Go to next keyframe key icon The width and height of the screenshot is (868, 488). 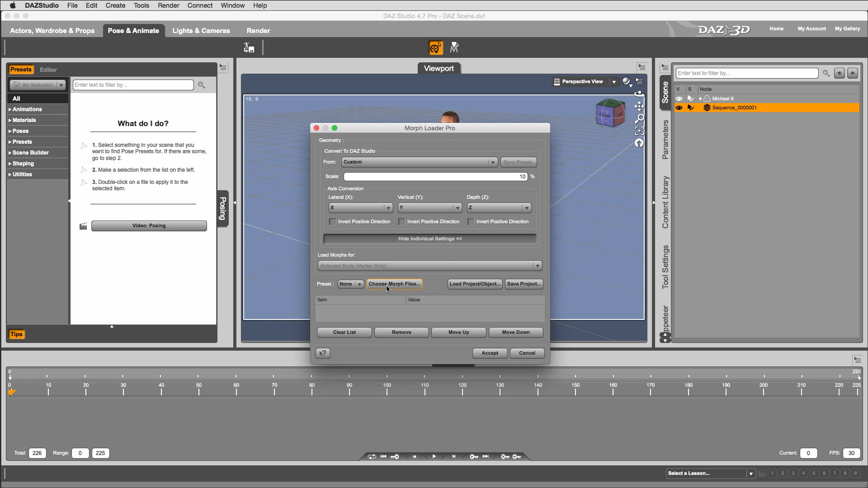tap(474, 456)
